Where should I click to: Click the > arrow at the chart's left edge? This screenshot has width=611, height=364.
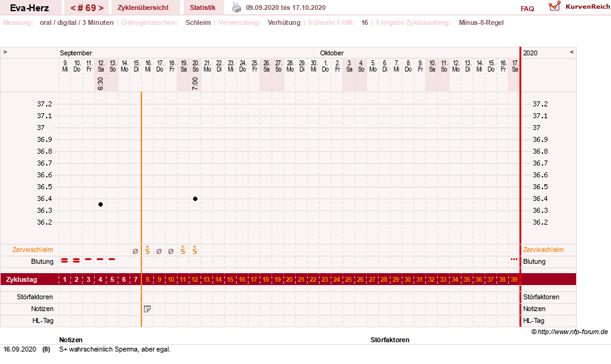(5, 52)
